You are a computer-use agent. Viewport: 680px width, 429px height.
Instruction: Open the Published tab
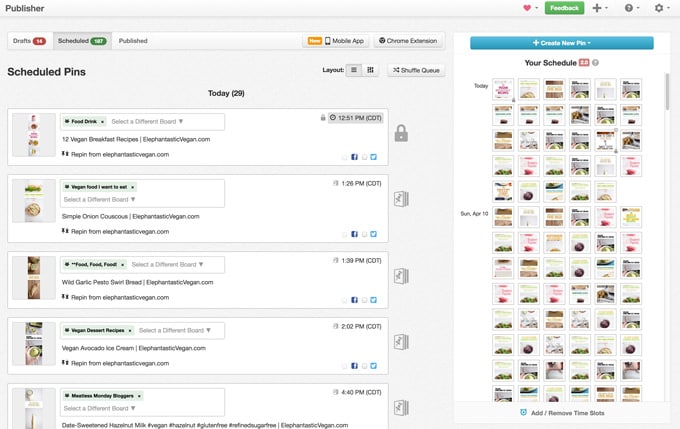click(x=133, y=41)
